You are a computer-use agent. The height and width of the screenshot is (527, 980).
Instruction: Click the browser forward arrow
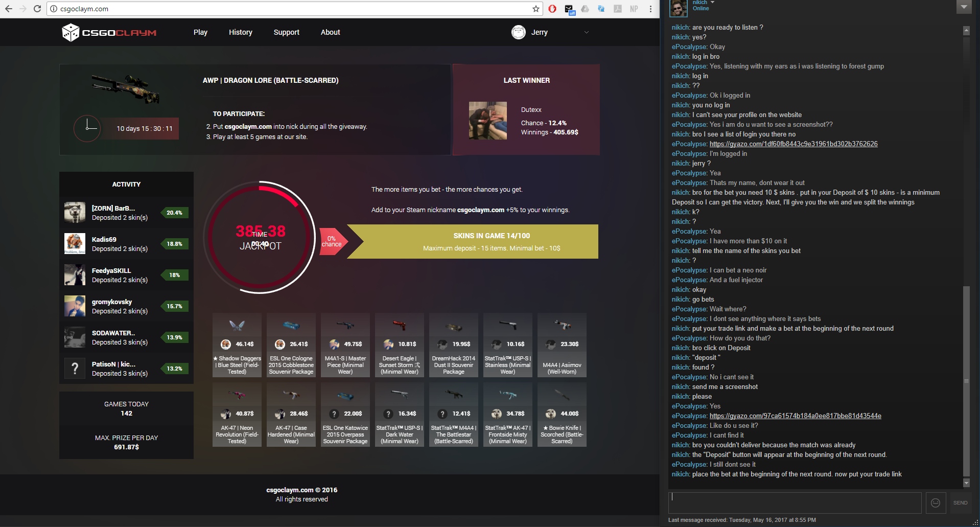22,9
